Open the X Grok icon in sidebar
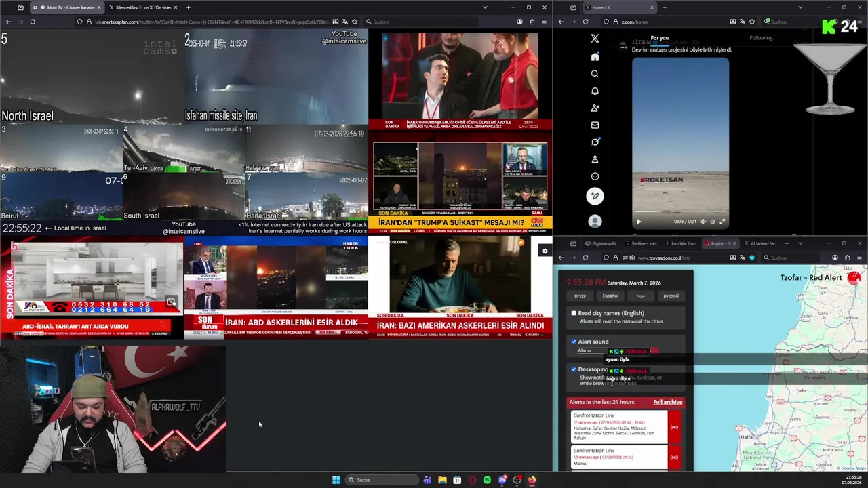 [x=595, y=142]
